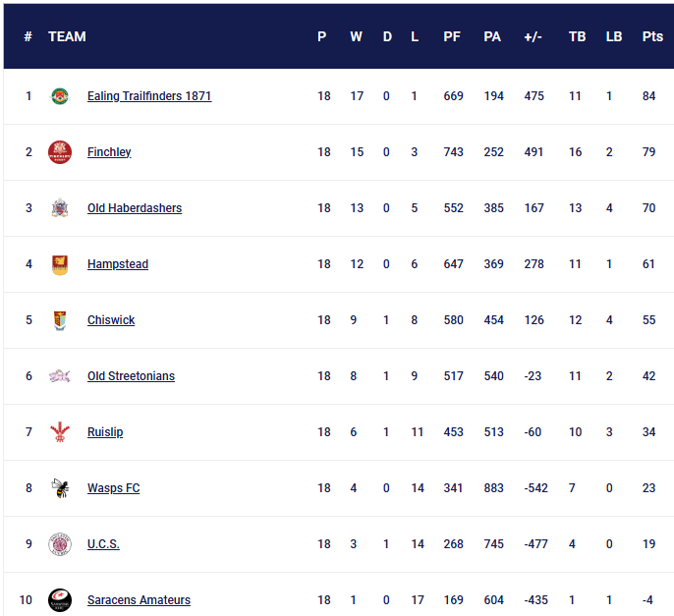Click the U.C.S. club crest icon
The height and width of the screenshot is (616, 674).
coord(60,544)
